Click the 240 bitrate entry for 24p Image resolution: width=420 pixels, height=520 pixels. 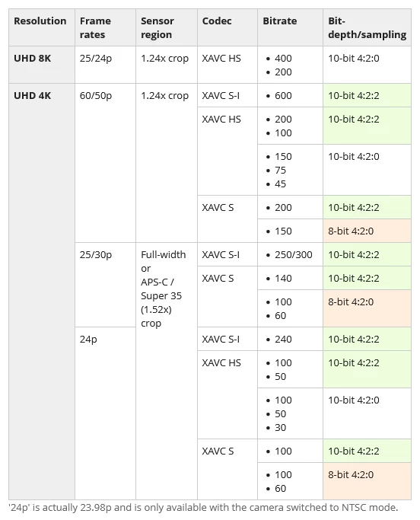(x=283, y=340)
